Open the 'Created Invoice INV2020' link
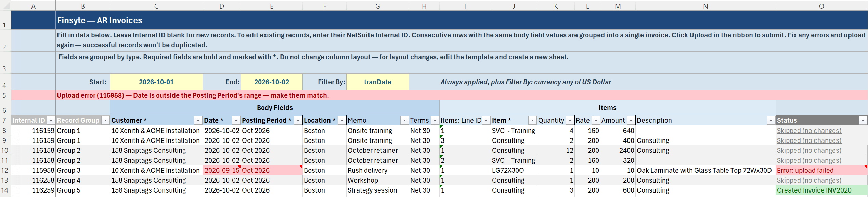The image size is (868, 197). click(x=814, y=190)
